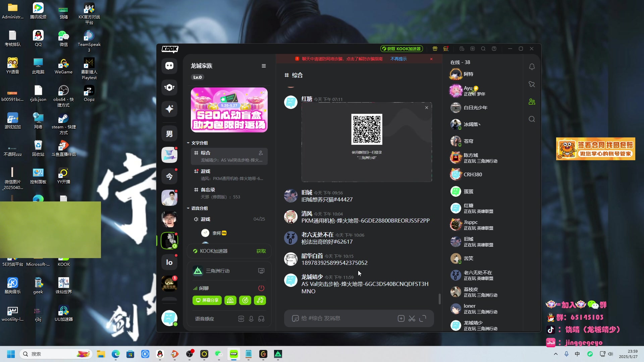
Task: Click 清风's avatar in chat
Action: click(291, 217)
